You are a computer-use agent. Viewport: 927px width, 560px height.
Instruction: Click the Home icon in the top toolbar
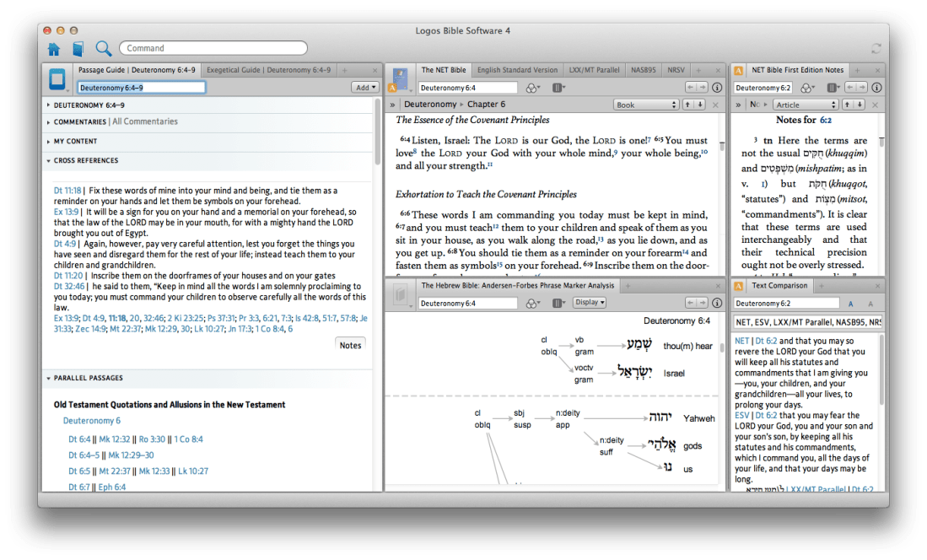[x=54, y=48]
